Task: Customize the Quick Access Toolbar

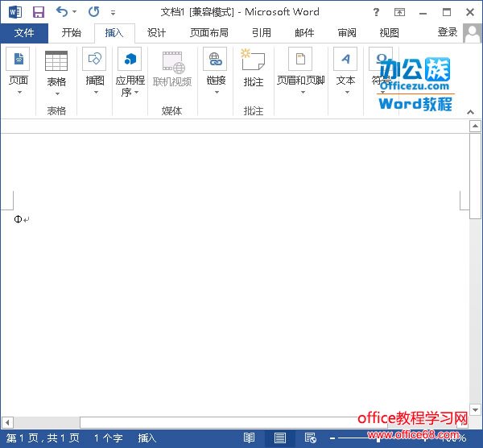Action: point(113,13)
